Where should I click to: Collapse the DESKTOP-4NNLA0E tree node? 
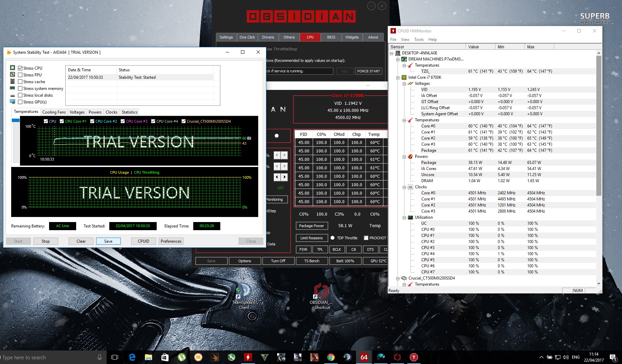[392, 53]
